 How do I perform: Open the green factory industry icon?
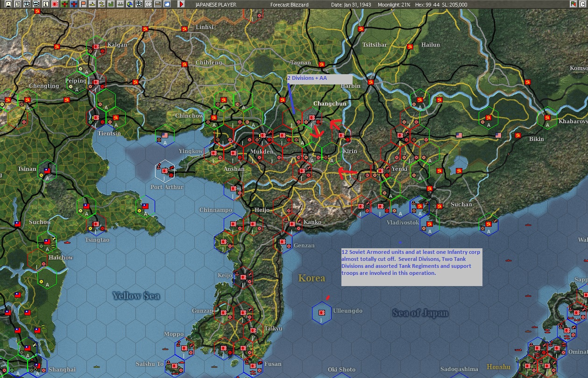pos(111,4)
